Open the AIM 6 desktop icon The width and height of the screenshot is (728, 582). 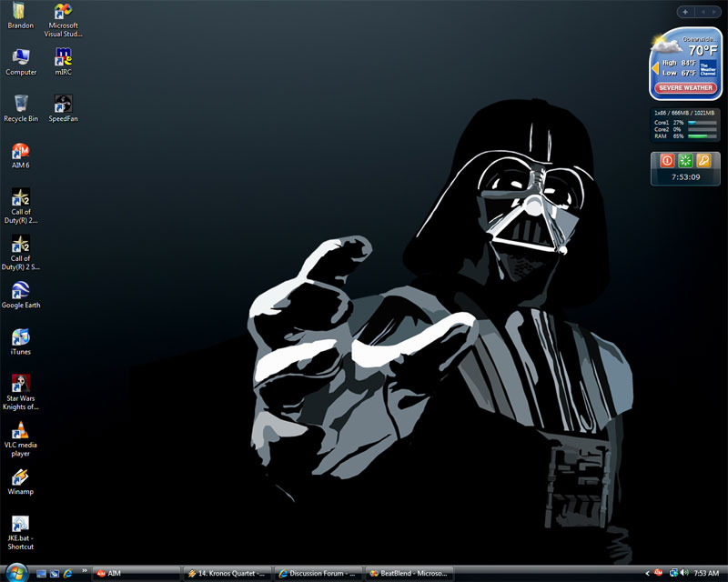[x=20, y=156]
